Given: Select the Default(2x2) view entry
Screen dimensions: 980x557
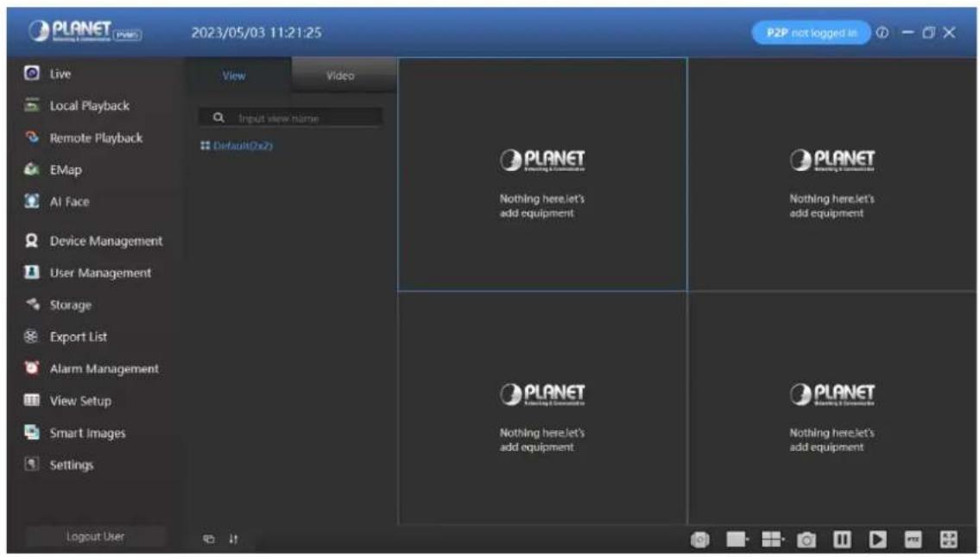Looking at the screenshot, I should [x=237, y=146].
